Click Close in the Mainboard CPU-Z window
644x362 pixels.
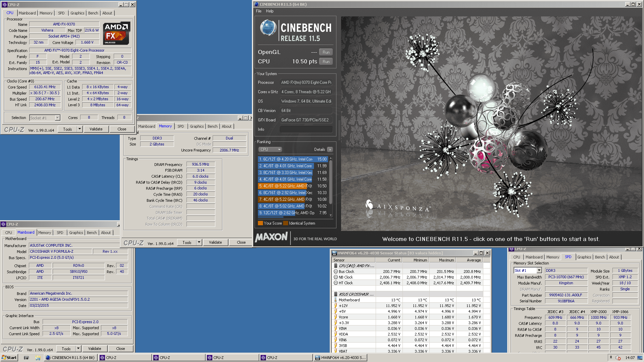[x=120, y=349]
